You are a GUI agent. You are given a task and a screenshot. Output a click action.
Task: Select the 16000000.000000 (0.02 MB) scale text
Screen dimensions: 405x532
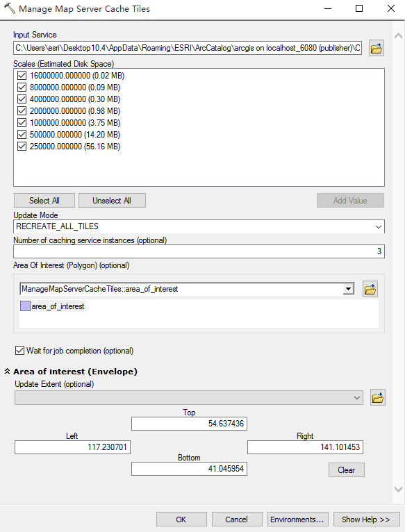click(x=77, y=75)
